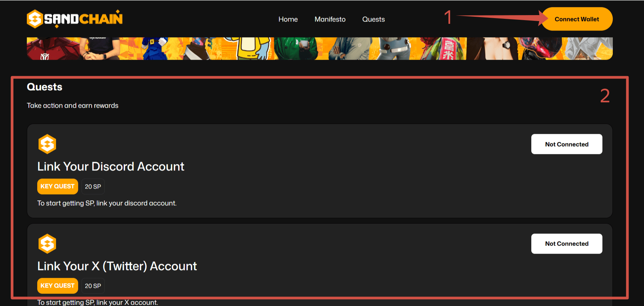644x306 pixels.
Task: Open the Manifesto page
Action: (330, 19)
